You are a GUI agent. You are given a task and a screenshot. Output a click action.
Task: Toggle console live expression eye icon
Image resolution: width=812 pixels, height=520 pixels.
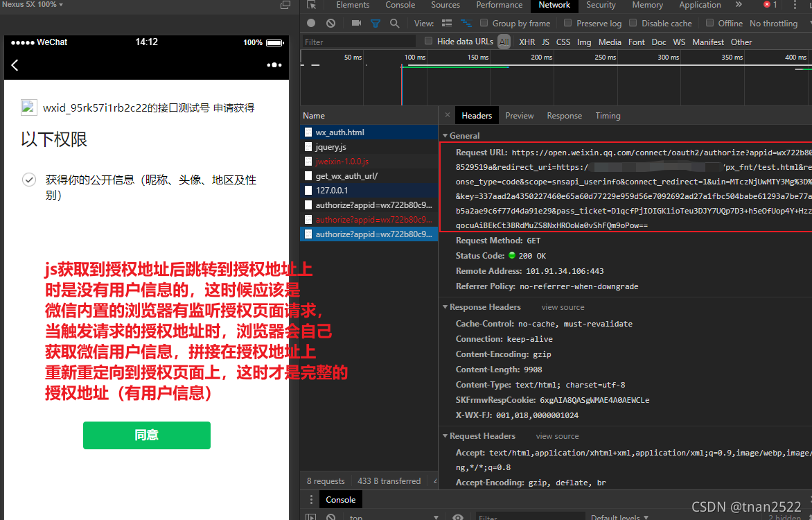tap(458, 517)
